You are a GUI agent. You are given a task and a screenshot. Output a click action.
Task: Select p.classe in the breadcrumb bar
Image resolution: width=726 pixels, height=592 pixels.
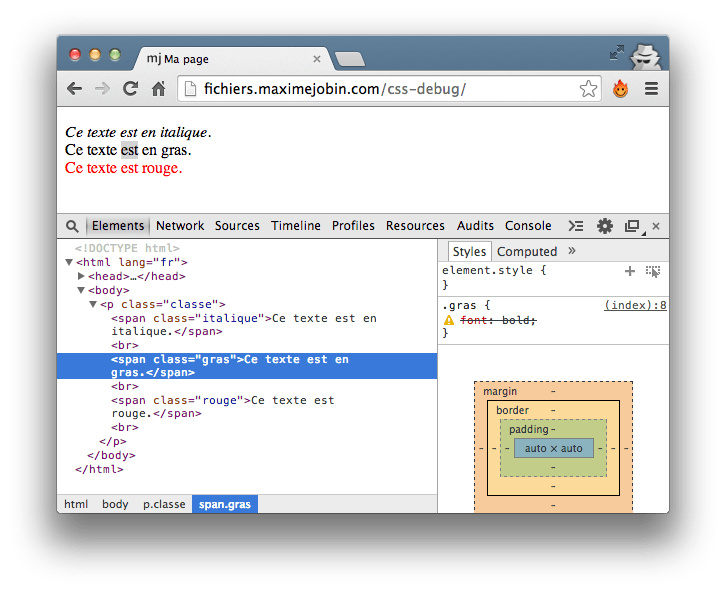pyautogui.click(x=164, y=504)
